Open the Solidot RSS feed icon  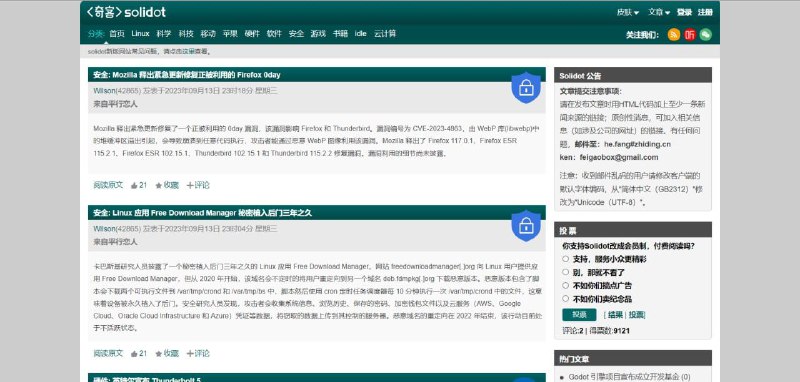[673, 35]
